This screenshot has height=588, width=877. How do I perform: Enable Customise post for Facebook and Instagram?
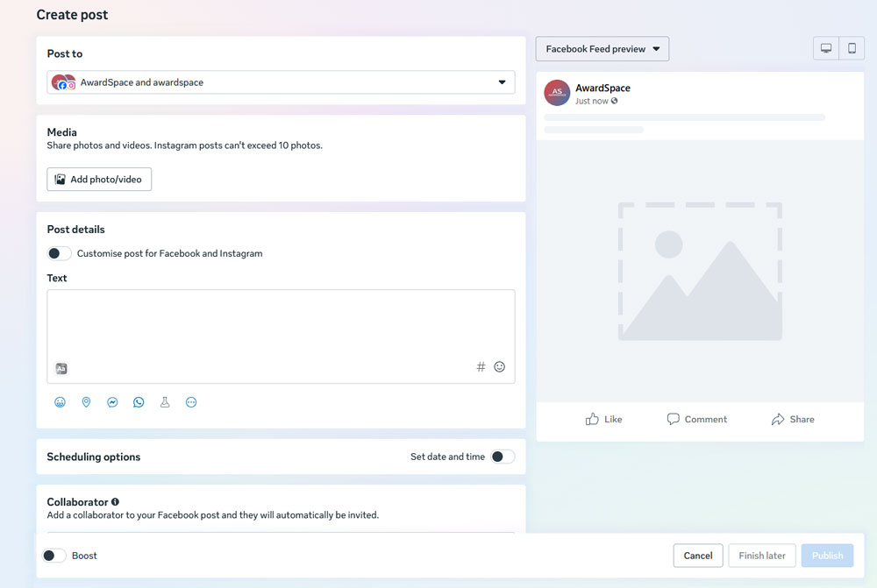point(59,253)
